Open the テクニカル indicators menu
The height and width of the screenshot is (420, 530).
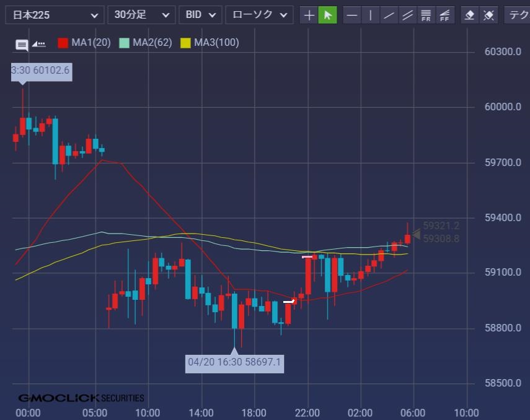[x=517, y=15]
